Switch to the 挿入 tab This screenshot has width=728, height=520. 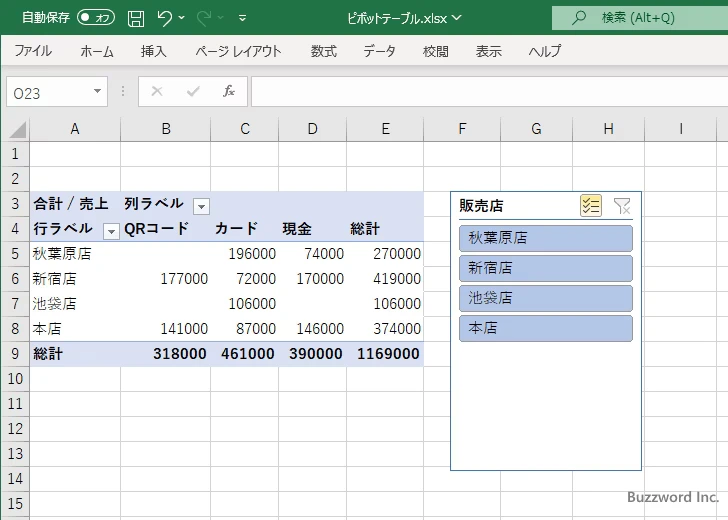154,51
